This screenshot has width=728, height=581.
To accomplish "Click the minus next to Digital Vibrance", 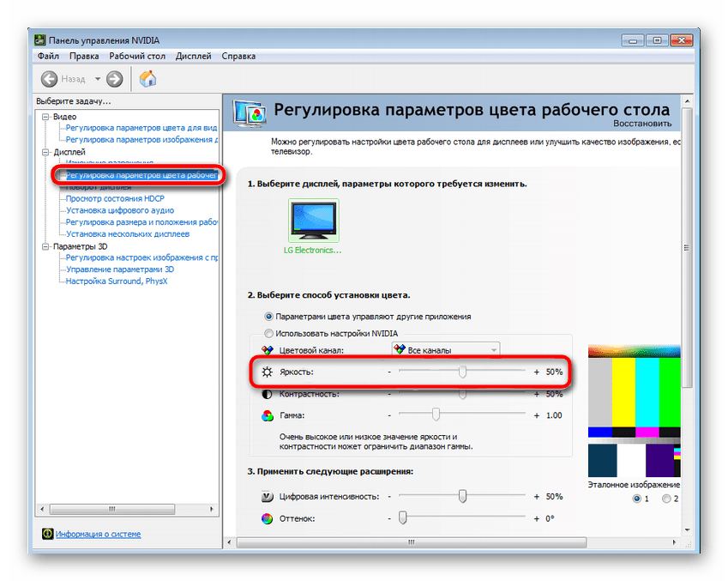I will click(x=389, y=496).
